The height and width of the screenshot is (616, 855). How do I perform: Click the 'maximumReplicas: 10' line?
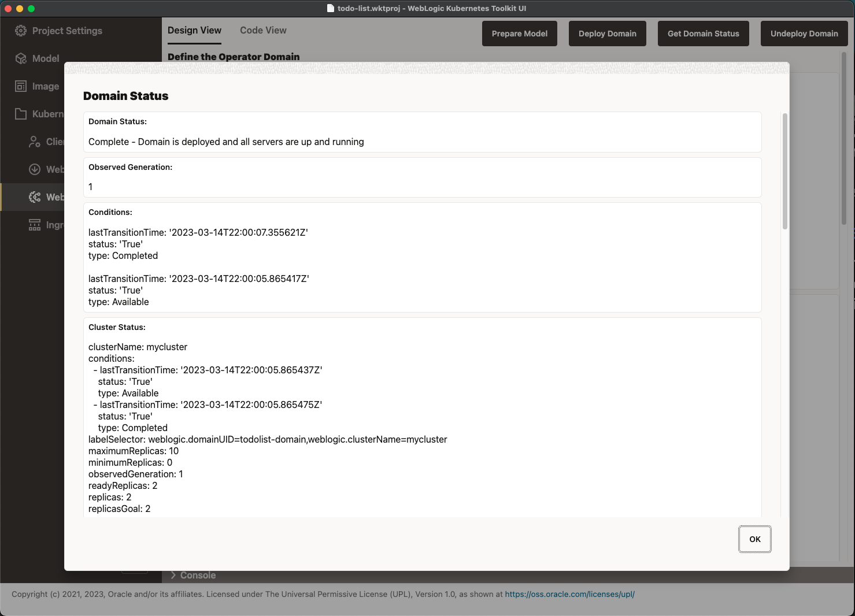[134, 451]
